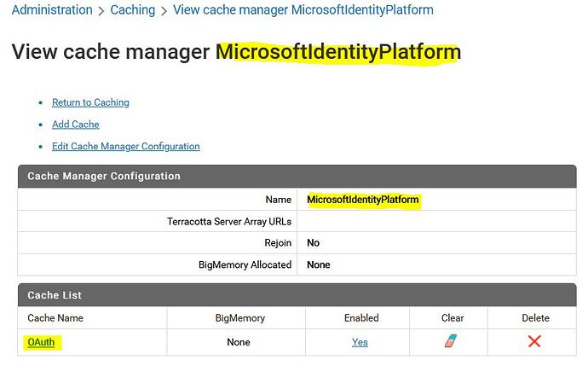Click the Cache Name column header

click(x=55, y=318)
